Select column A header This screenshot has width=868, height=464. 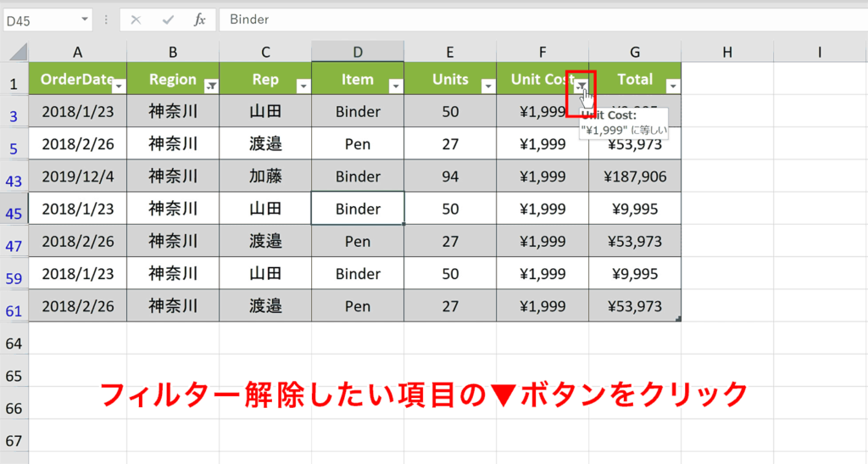(x=77, y=52)
